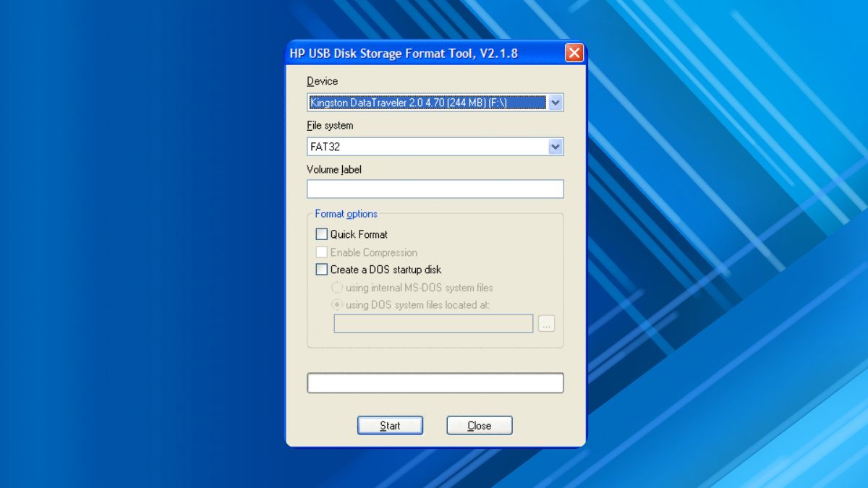Open the Device dropdown list
This screenshot has width=868, height=488.
point(555,103)
